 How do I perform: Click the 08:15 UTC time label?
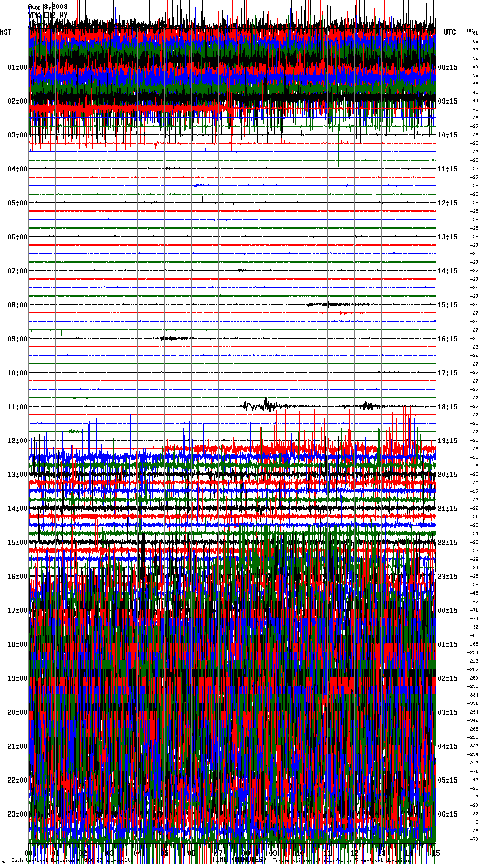coord(448,67)
